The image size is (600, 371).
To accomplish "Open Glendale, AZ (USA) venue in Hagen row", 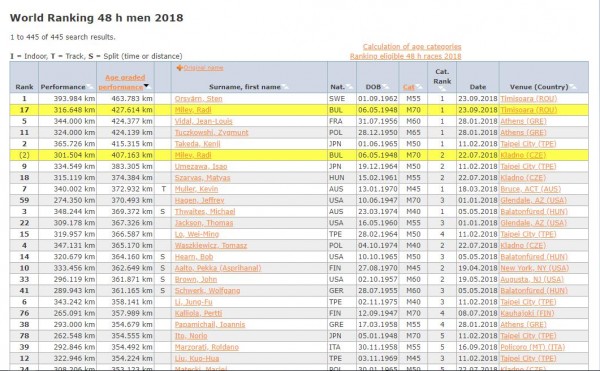I will click(x=533, y=200).
